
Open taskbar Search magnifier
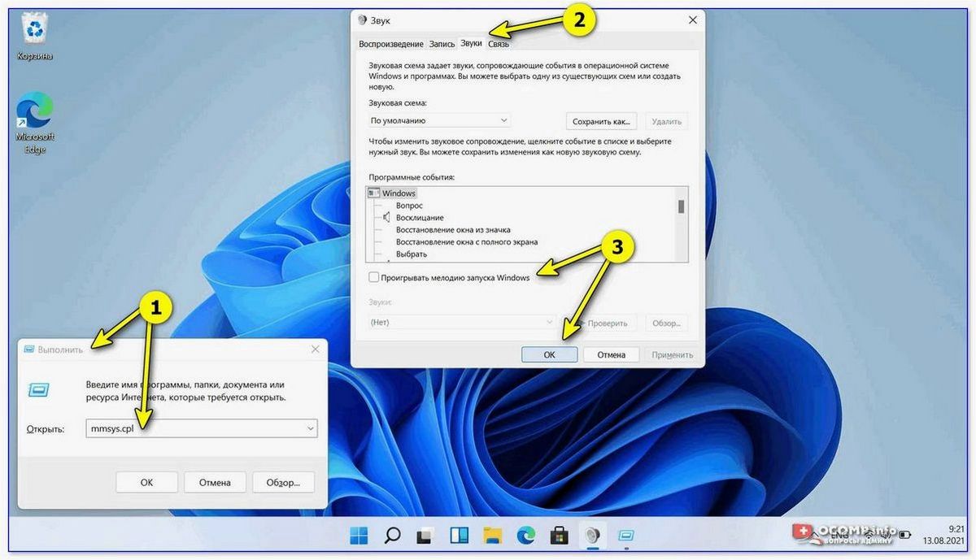(x=392, y=536)
